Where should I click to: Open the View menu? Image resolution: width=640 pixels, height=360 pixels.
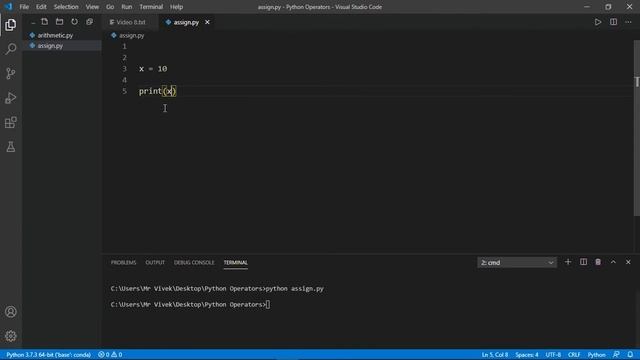pos(92,7)
